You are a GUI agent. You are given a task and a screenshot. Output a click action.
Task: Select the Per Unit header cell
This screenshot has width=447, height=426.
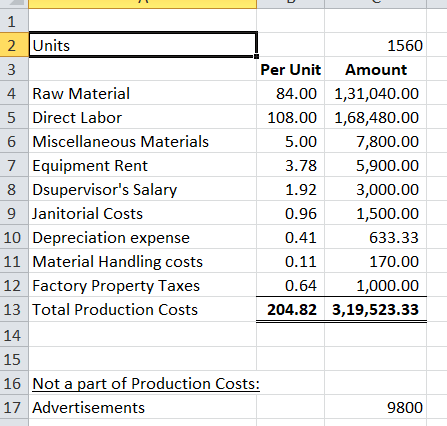pos(290,69)
